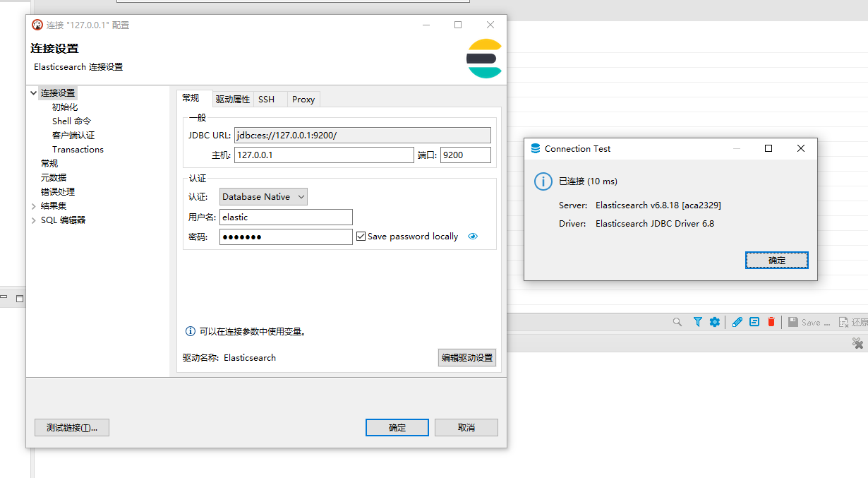Click 确定 in connection settings dialog

coord(397,427)
